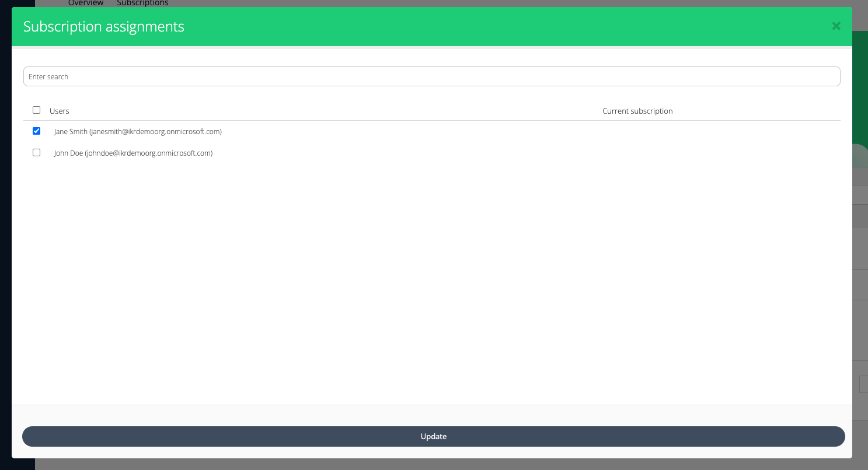This screenshot has height=470, width=868.
Task: Click the Subscription assignments title text
Action: pos(103,26)
